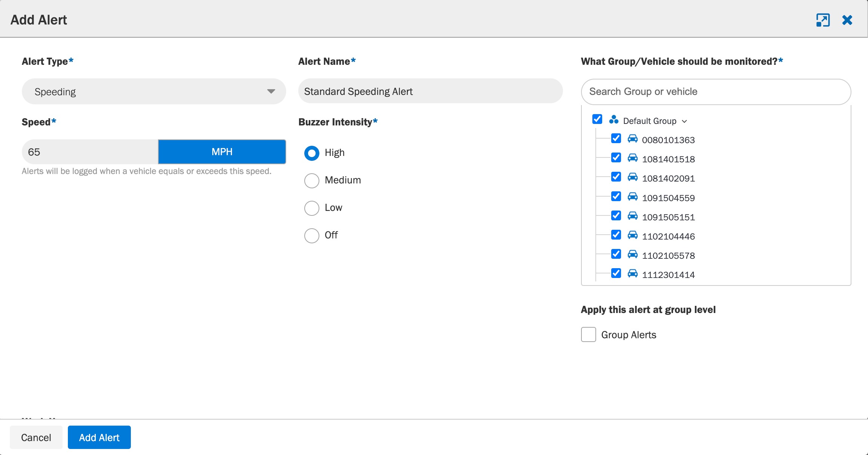Uncheck vehicle 1112301414 checkbox
868x455 pixels.
pyautogui.click(x=616, y=273)
